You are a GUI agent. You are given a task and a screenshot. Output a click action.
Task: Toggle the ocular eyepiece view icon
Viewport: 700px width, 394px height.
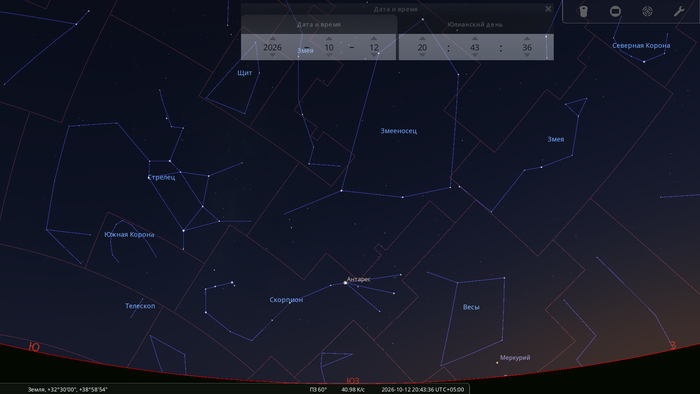(583, 11)
